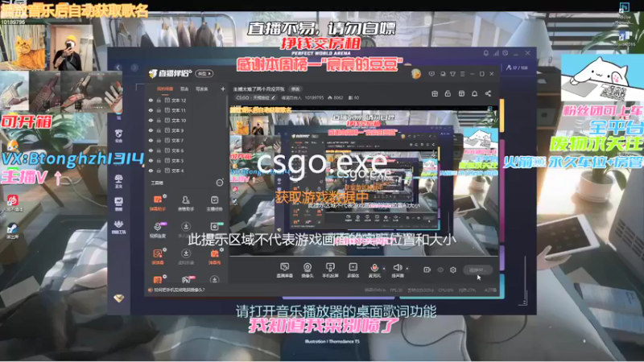The image size is (644, 362).
Task: Mute the 扬声器 speaker
Action: 397,269
